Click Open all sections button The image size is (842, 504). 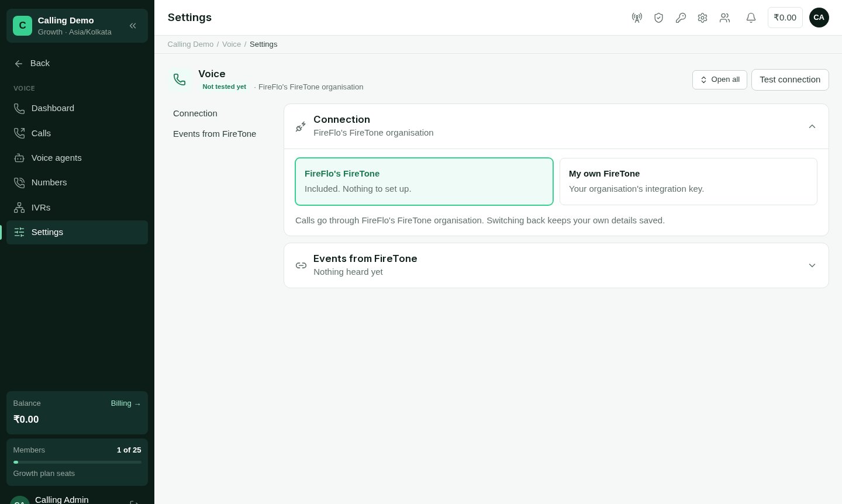[719, 80]
